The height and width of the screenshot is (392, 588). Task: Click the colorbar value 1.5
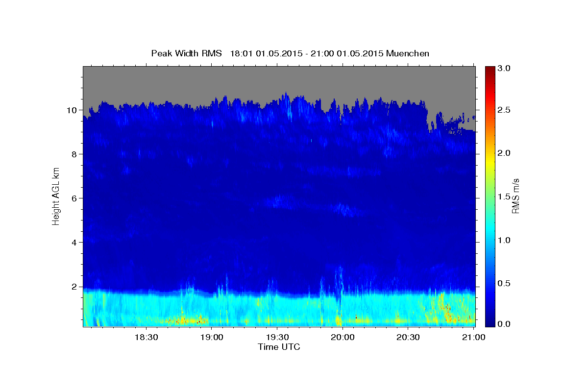(x=505, y=196)
